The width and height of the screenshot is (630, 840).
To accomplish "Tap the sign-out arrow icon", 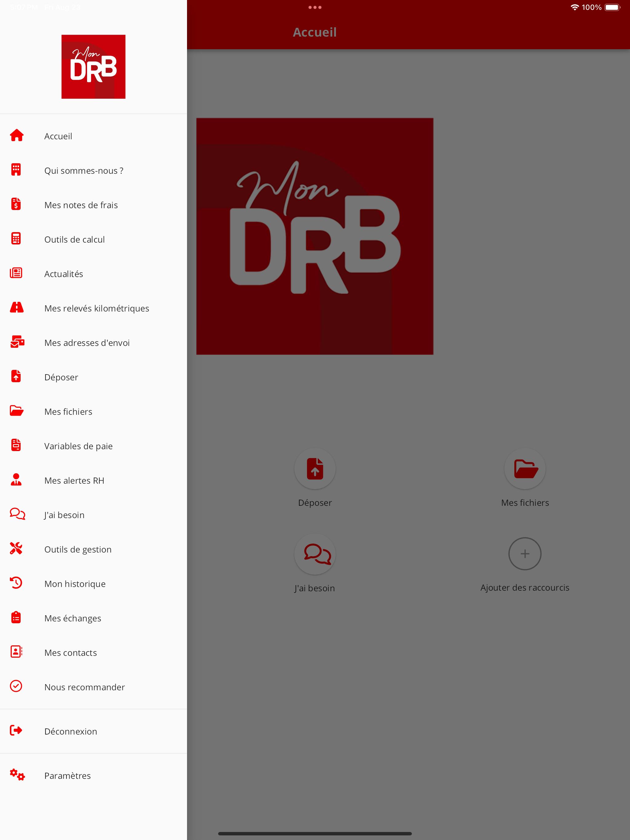I will 16,730.
